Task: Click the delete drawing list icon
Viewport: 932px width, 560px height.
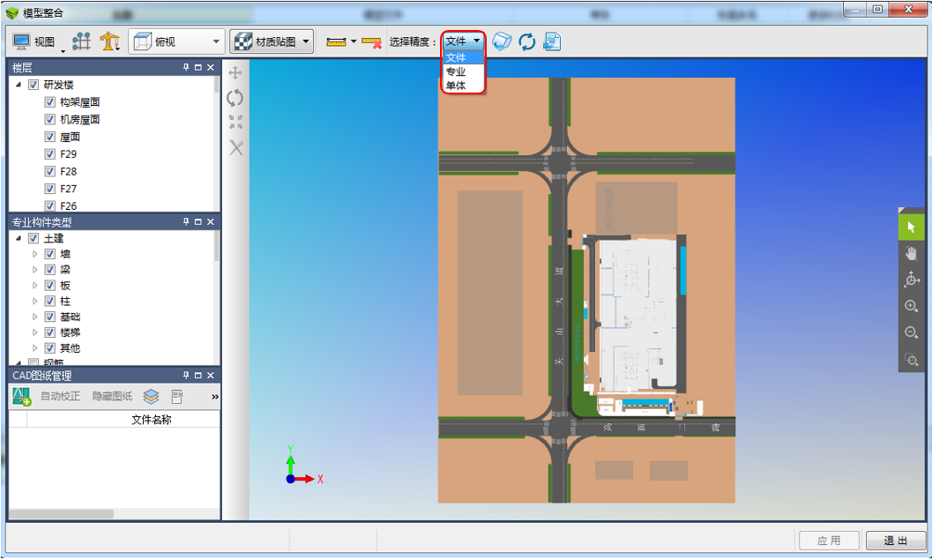Action: point(176,397)
